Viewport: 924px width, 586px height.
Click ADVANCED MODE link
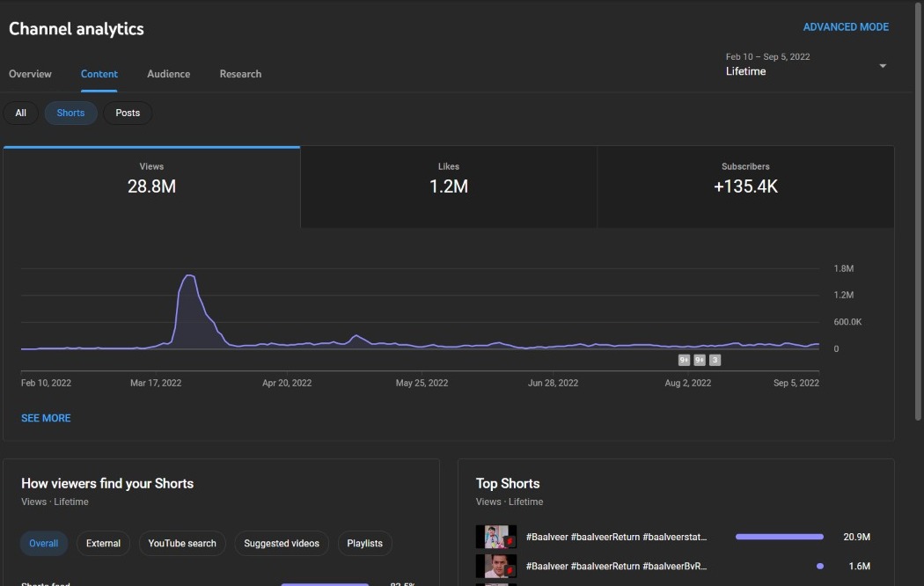coord(846,27)
